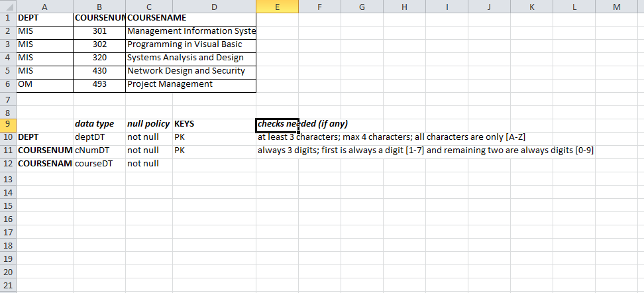Select column K header
Viewport: 644px width, 293px height.
pos(531,6)
